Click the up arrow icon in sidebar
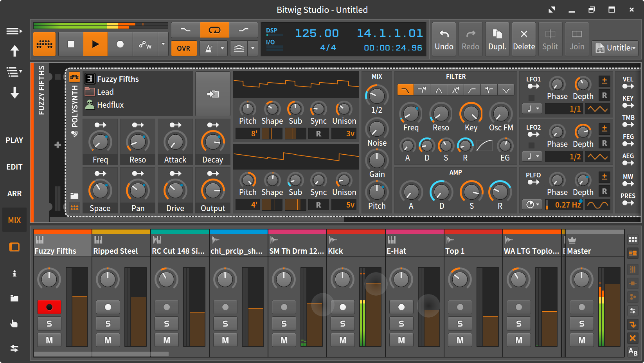Viewport: 644px width, 363px height. [14, 51]
